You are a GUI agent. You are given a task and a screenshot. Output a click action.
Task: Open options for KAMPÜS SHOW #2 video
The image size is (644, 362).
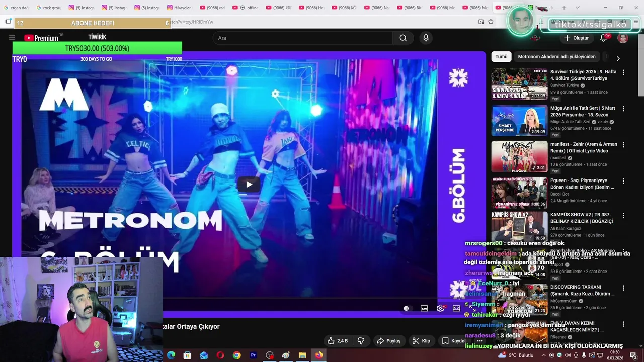[x=623, y=215]
